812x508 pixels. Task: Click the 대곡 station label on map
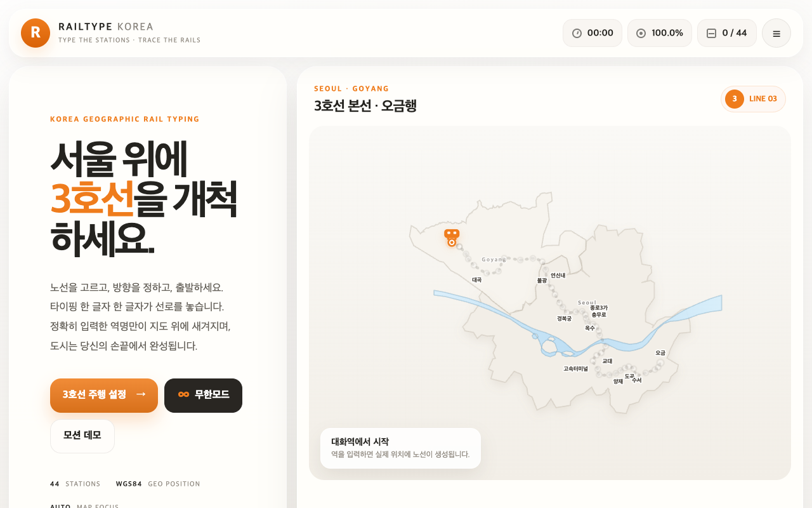[x=476, y=280]
